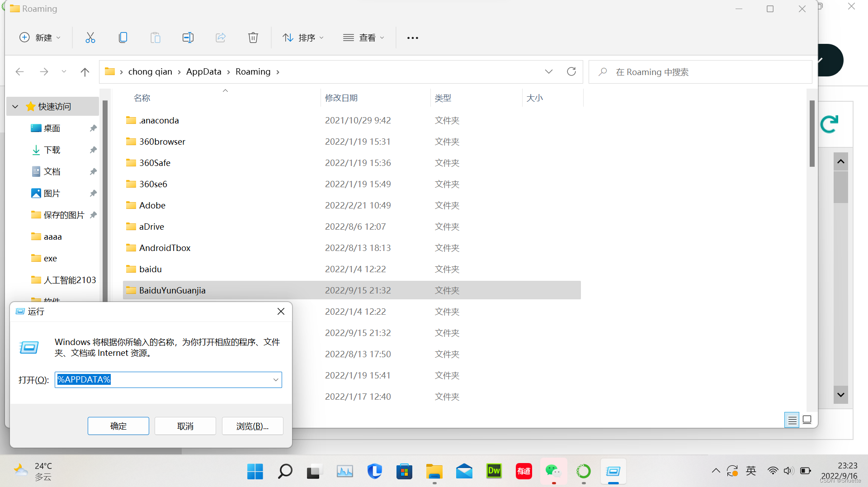Show hidden system tray icons chevron
This screenshot has height=487, width=868.
tap(716, 471)
